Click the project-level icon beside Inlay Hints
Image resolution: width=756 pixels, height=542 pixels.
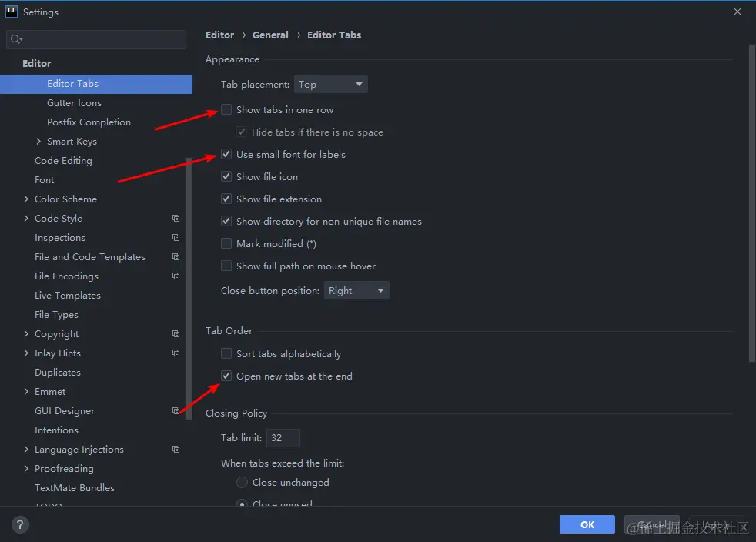176,353
